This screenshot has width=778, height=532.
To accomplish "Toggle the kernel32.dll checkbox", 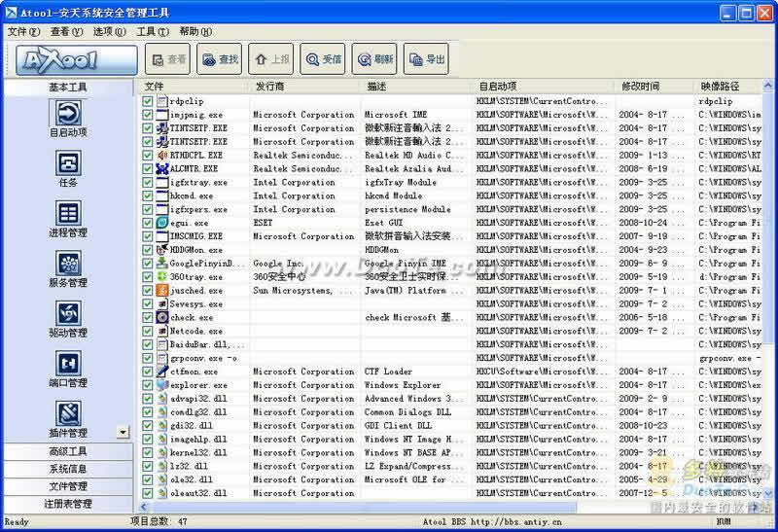I will pos(148,452).
